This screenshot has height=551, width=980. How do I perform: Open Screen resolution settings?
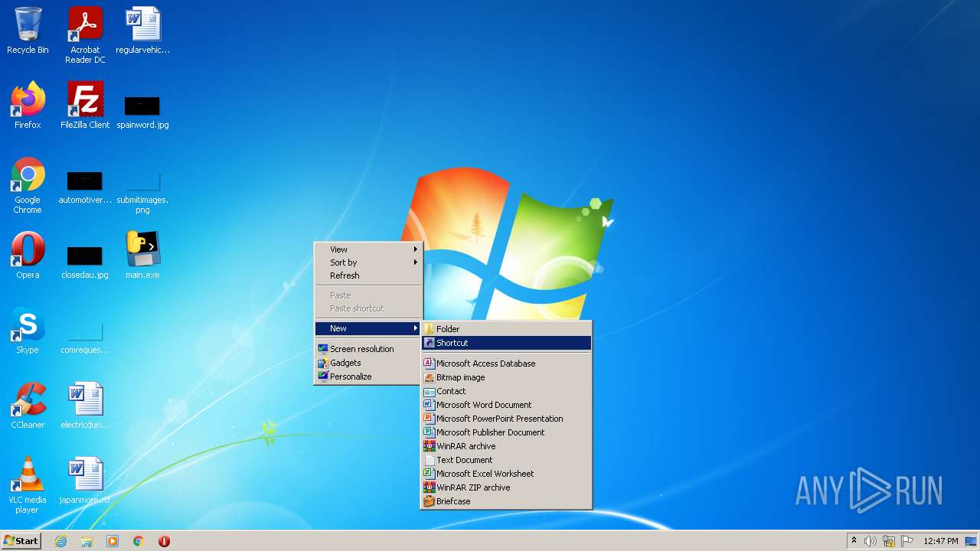(368, 349)
